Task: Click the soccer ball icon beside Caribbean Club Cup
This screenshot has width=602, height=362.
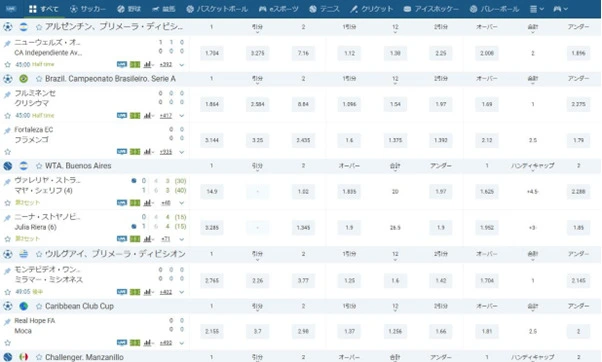Action: click(8, 306)
